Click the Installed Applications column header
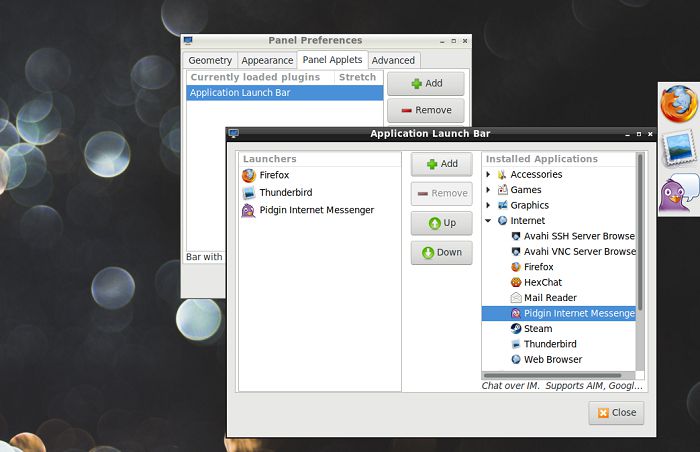The image size is (700, 452). pos(558,159)
